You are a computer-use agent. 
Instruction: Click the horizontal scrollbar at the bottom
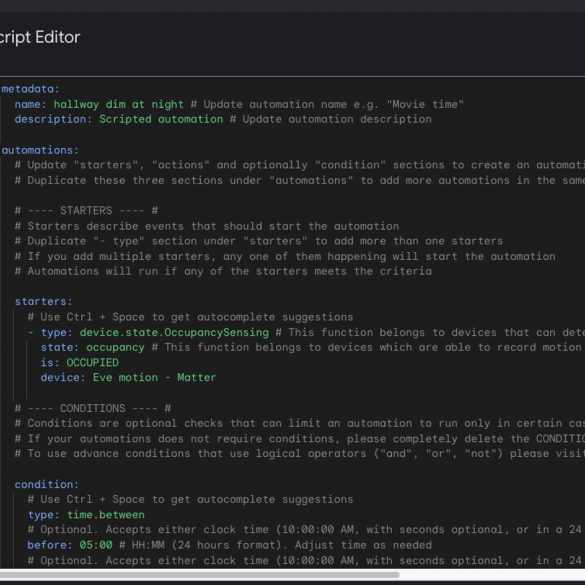[x=199, y=574]
